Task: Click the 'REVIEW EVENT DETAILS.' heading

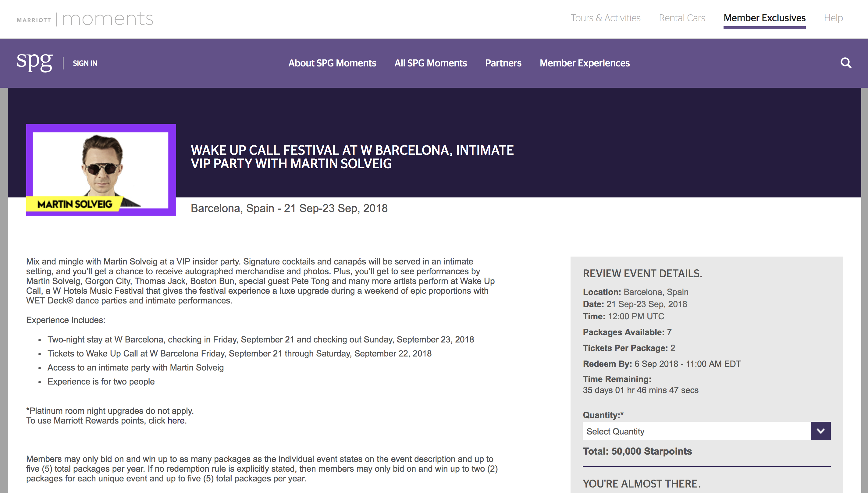Action: point(642,274)
